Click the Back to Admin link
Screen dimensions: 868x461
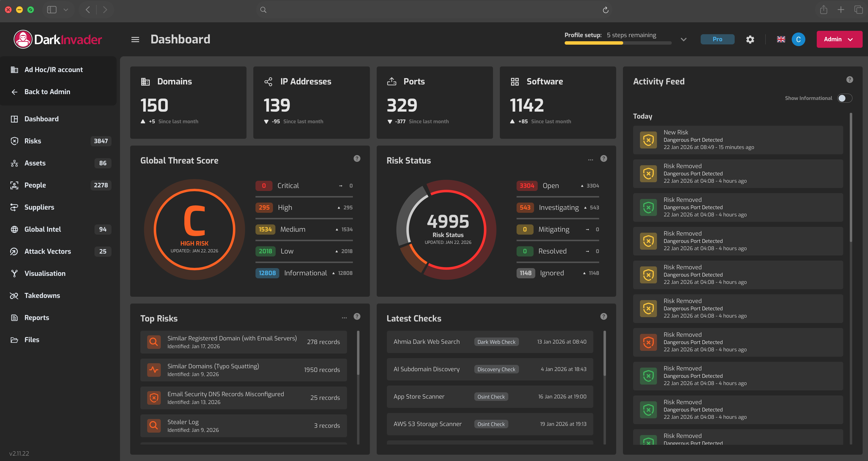[x=47, y=92]
